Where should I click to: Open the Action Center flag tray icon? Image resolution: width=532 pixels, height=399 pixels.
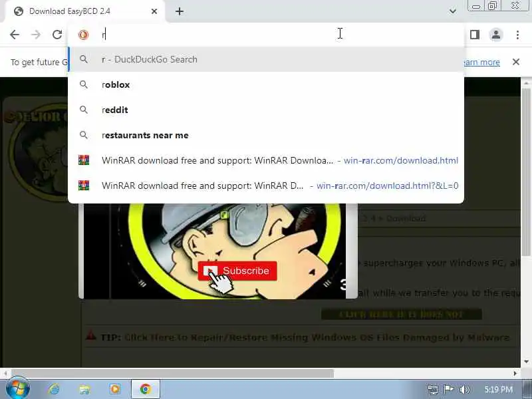[448, 389]
